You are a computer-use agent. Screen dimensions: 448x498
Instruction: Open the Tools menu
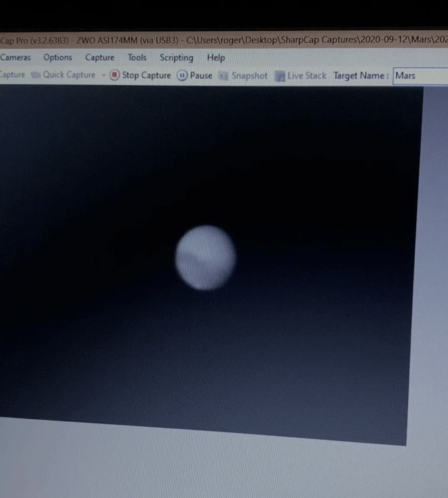click(x=137, y=57)
